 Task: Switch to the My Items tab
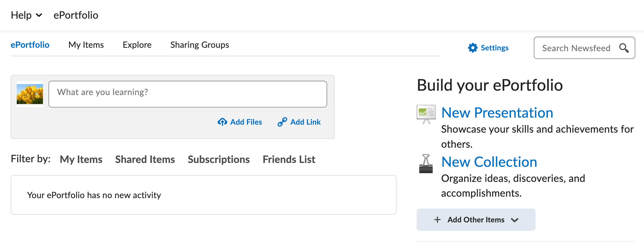coord(86,45)
